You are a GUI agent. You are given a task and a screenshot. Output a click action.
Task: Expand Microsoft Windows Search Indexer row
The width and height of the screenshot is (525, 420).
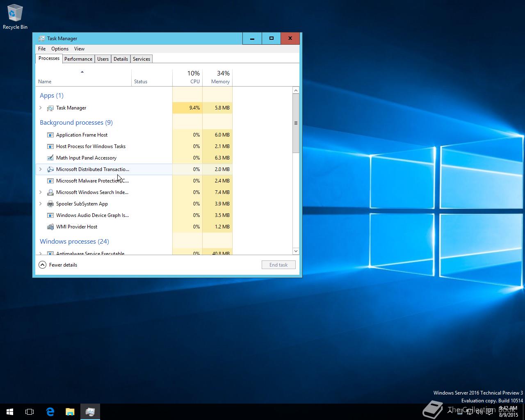[40, 192]
